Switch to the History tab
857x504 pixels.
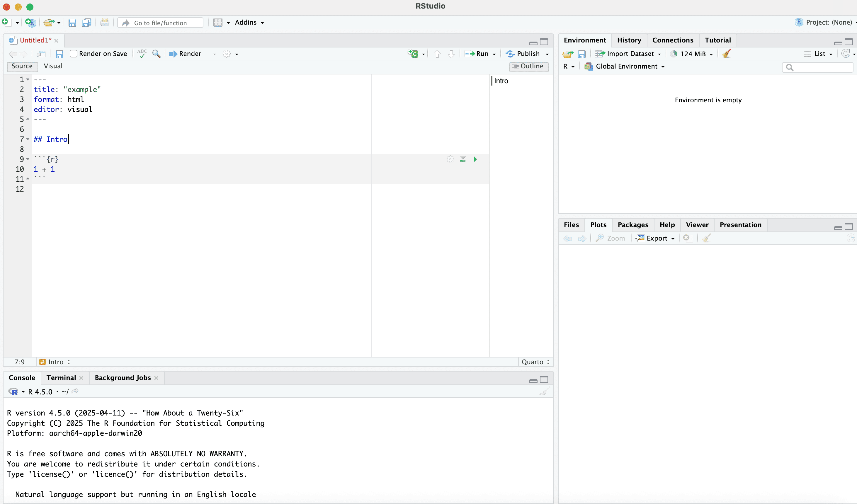point(629,40)
